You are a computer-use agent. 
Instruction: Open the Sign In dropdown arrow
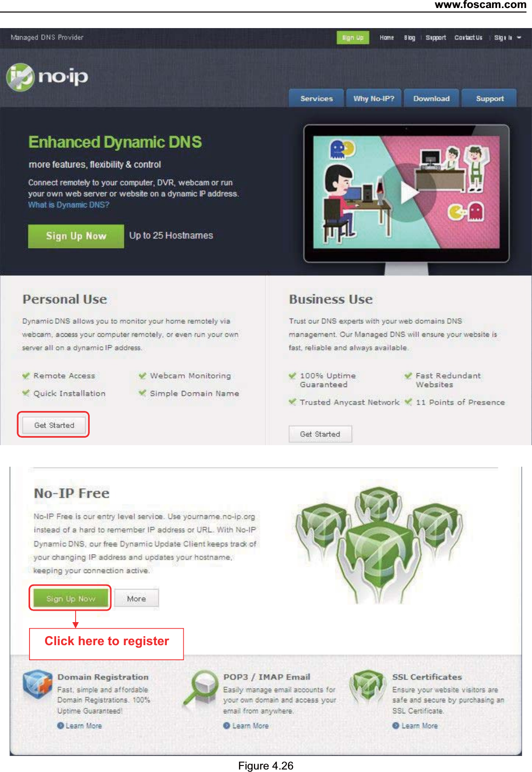(519, 38)
